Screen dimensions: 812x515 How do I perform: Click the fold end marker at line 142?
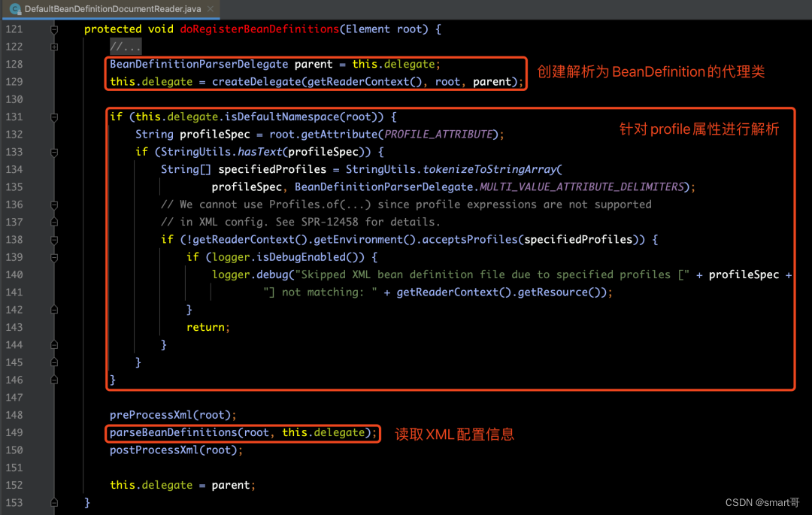point(54,310)
